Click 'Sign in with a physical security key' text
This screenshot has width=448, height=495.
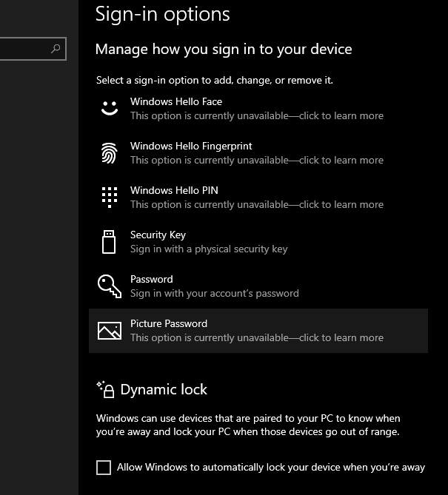pos(209,249)
